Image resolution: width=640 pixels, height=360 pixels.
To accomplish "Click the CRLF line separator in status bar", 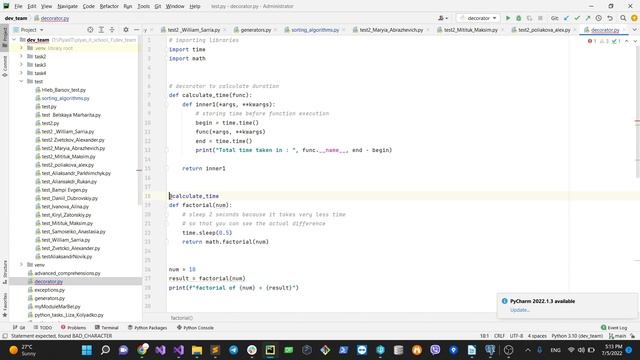I will 500,336.
